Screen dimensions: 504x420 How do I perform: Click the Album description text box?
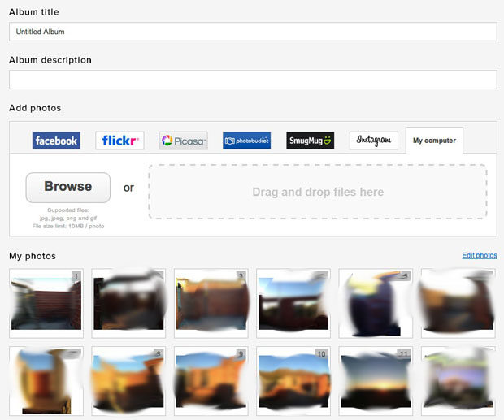252,80
